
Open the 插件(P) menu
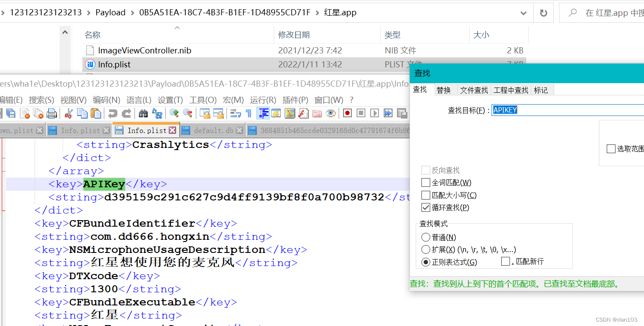click(x=296, y=100)
